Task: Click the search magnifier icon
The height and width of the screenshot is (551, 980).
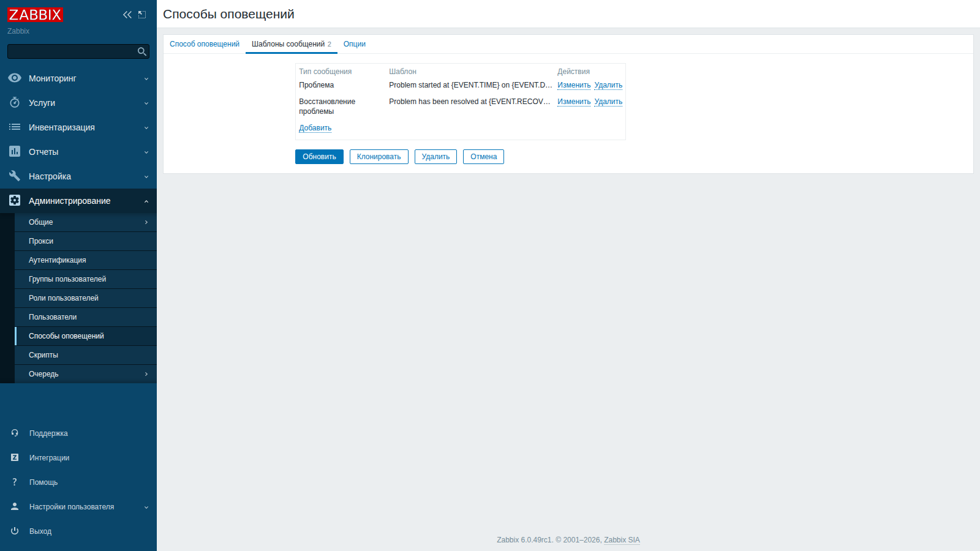Action: [x=142, y=51]
